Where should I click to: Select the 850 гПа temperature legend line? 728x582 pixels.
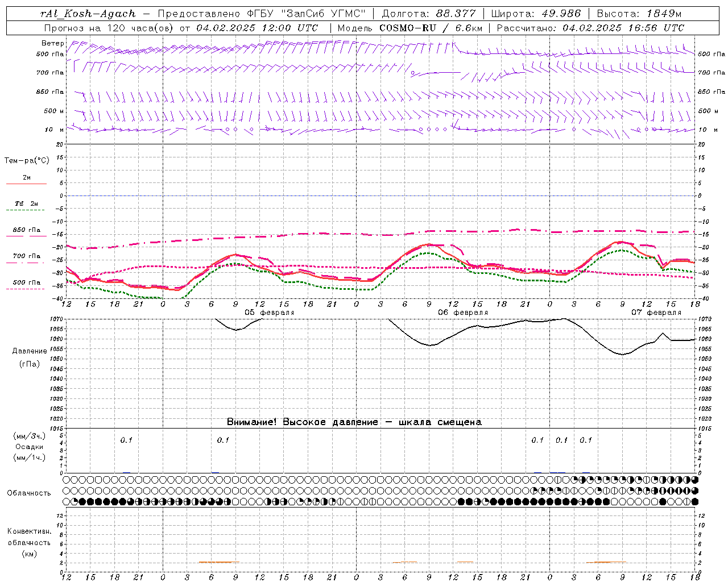click(26, 236)
